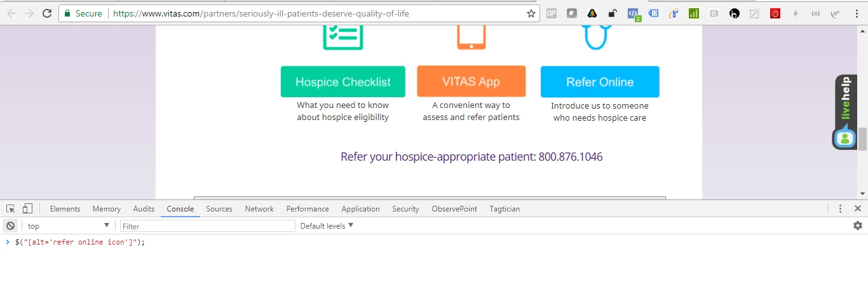Open the Tagtician DevTools tab
868x282 pixels.
tap(505, 208)
